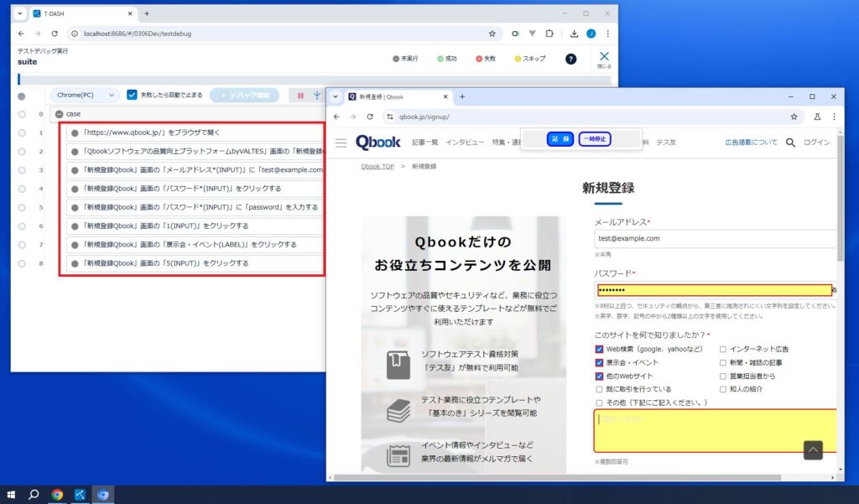Switch to the 新規登録 | Qbook tab
The image size is (859, 504).
pos(398,96)
